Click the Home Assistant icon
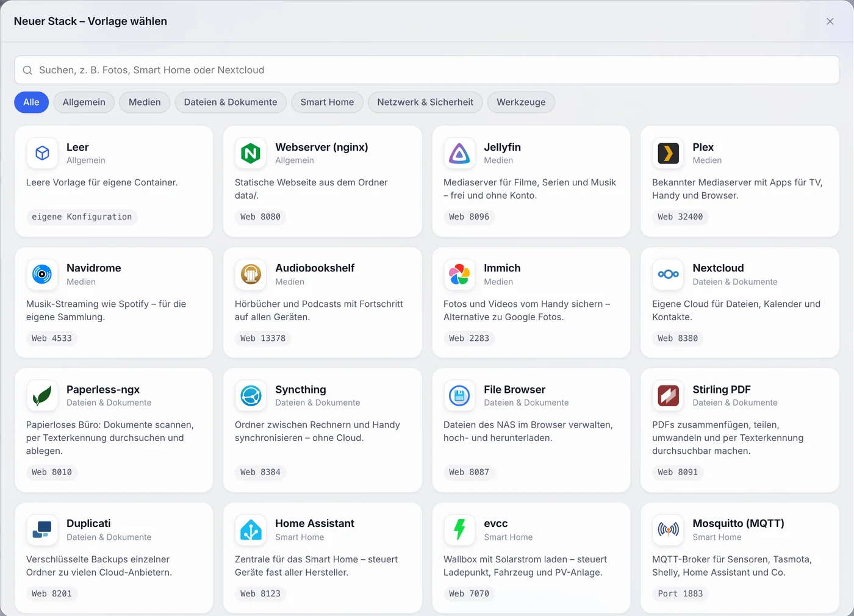The width and height of the screenshot is (854, 616). coord(251,529)
